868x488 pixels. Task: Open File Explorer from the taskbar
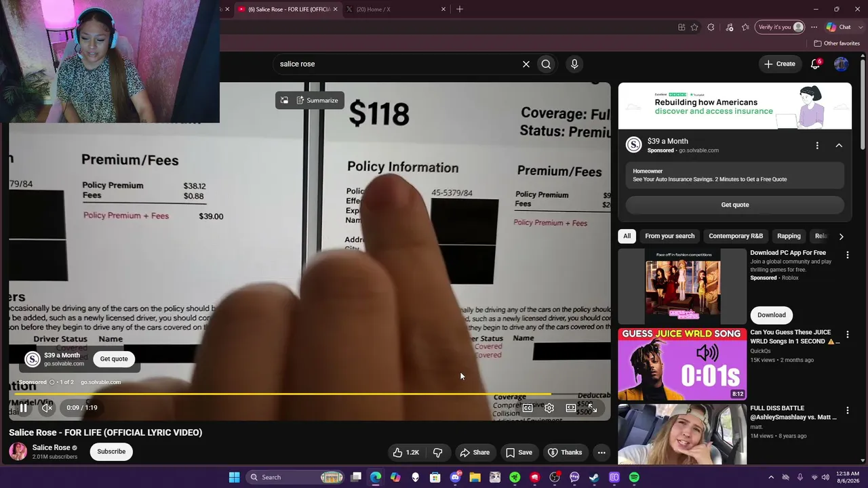click(x=475, y=477)
